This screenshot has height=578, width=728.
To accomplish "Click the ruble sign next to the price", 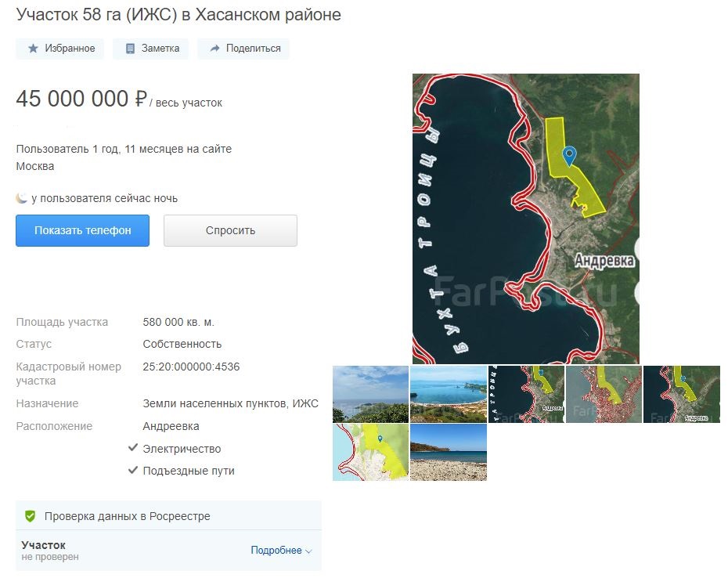I will click(x=141, y=99).
